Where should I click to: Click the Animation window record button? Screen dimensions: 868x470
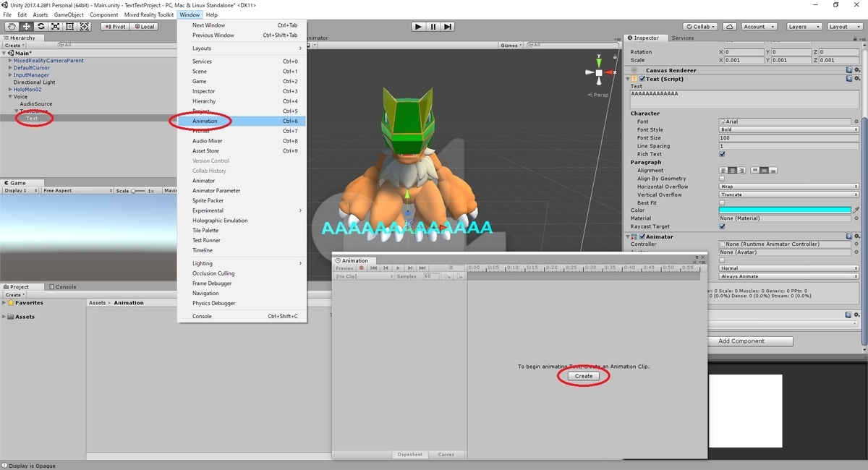pos(362,268)
